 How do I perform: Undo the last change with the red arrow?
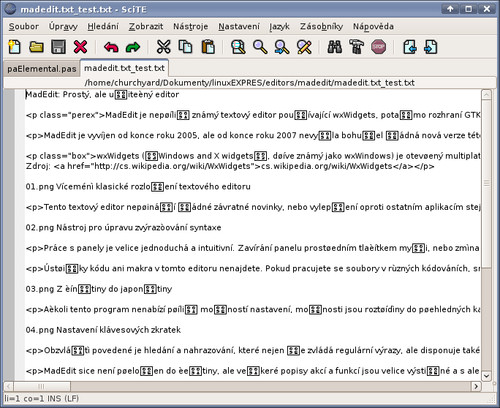[x=111, y=47]
